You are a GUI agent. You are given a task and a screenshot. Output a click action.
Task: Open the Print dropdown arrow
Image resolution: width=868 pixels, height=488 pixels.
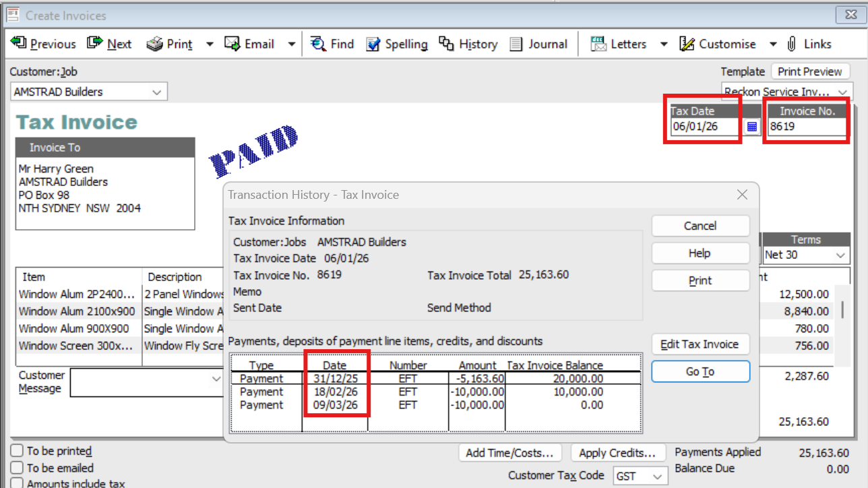point(210,44)
